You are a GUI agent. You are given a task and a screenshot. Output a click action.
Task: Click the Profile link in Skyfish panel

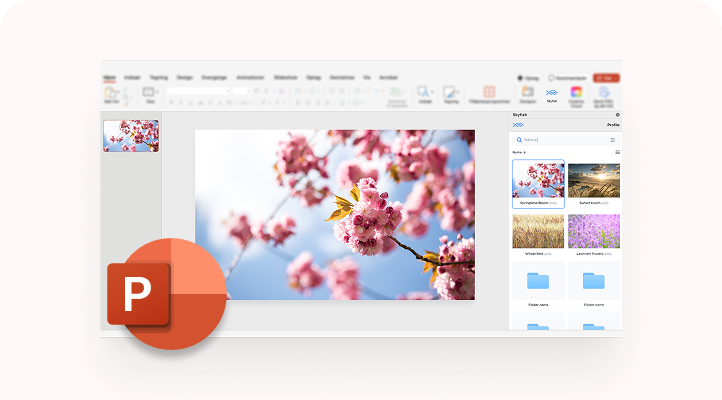[613, 125]
